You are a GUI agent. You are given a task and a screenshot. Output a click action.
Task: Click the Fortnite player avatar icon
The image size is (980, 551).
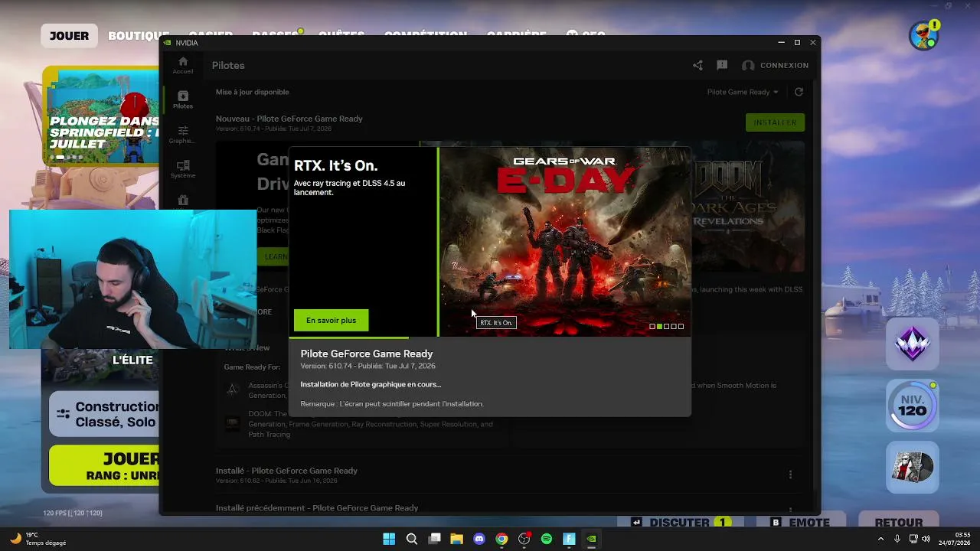coord(924,35)
